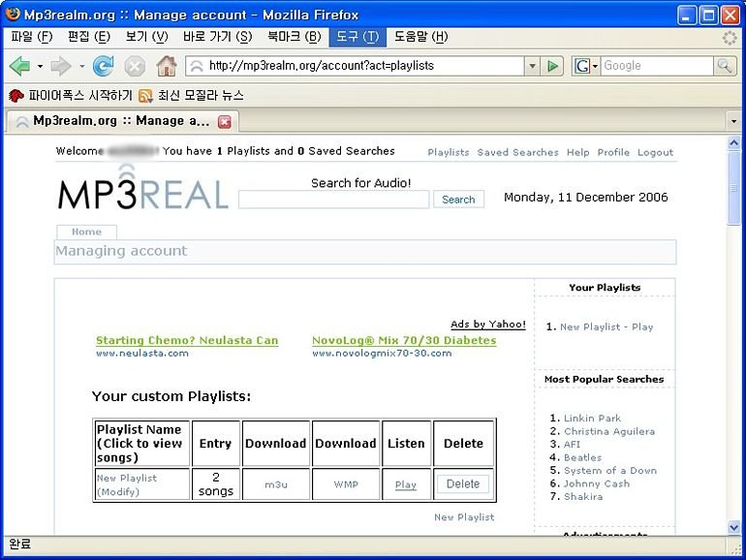This screenshot has height=560, width=746.
Task: Open the Help link
Action: 577,152
